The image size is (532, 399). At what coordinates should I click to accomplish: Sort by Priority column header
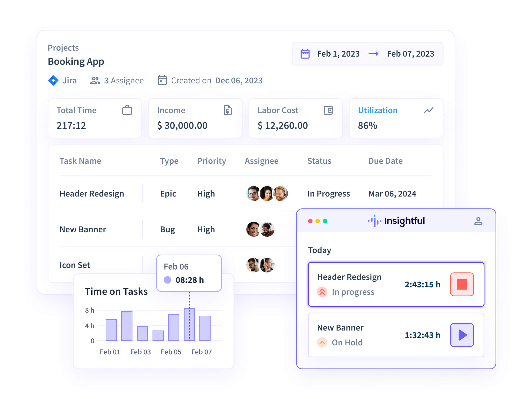point(212,161)
